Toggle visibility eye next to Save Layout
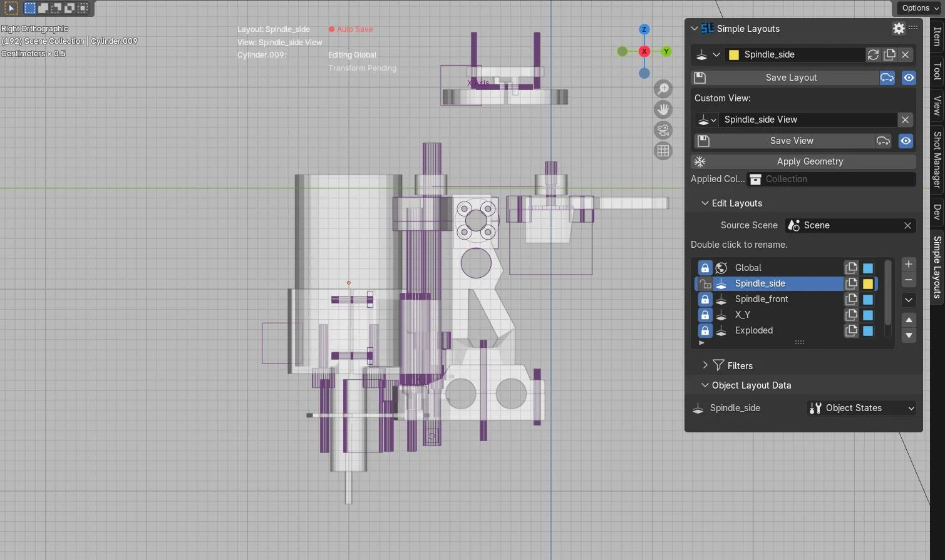The image size is (945, 560). click(909, 78)
